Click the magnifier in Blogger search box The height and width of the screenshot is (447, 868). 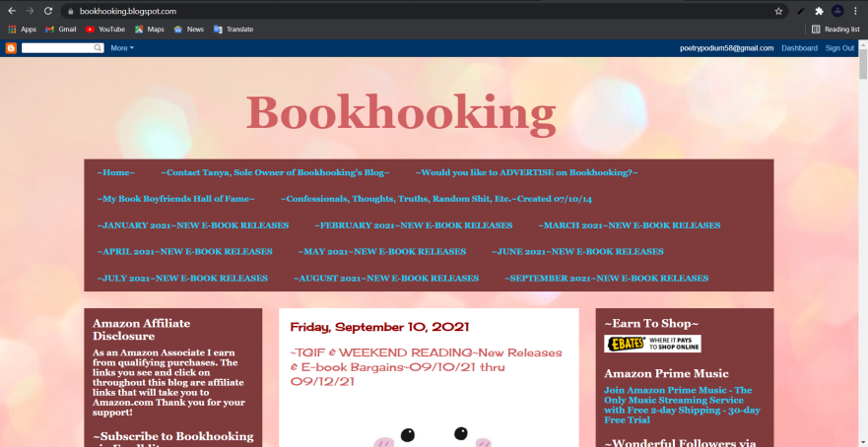(98, 48)
